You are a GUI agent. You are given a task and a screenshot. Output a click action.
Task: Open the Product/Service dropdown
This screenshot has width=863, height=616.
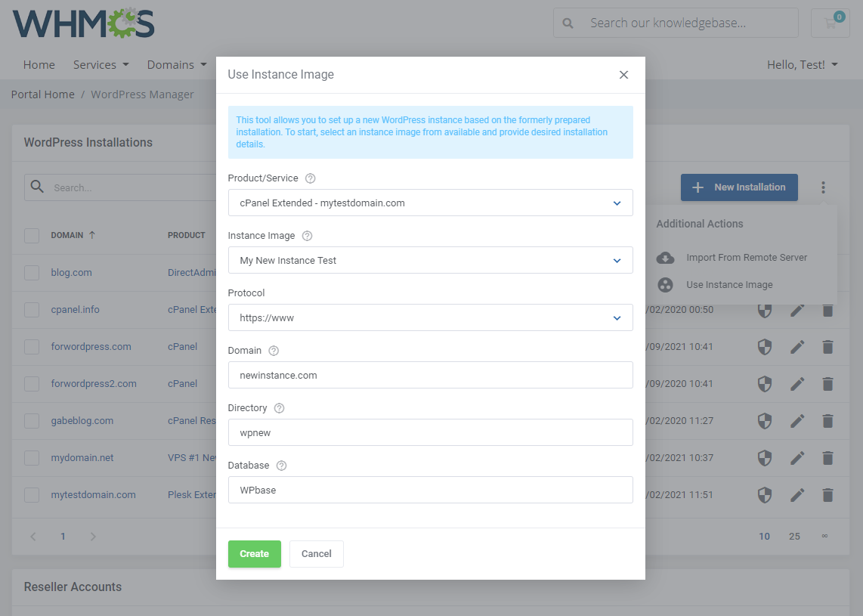(x=431, y=203)
